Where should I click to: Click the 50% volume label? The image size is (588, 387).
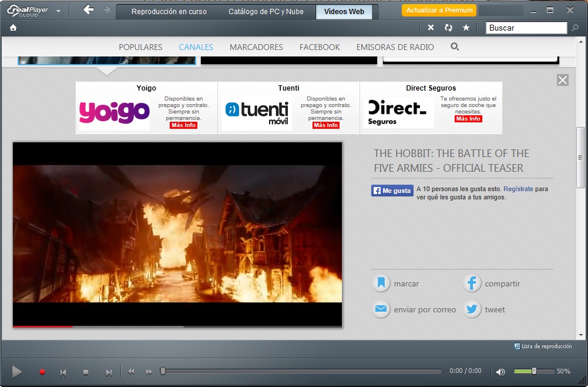click(563, 371)
